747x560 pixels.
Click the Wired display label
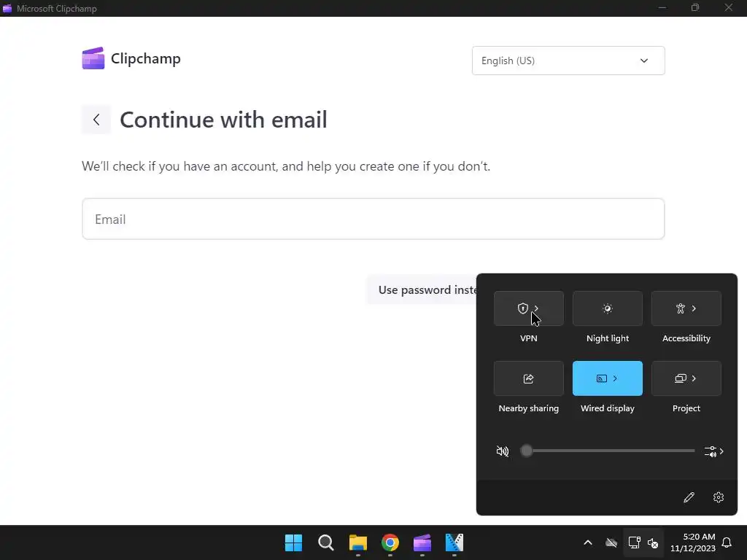608,408
